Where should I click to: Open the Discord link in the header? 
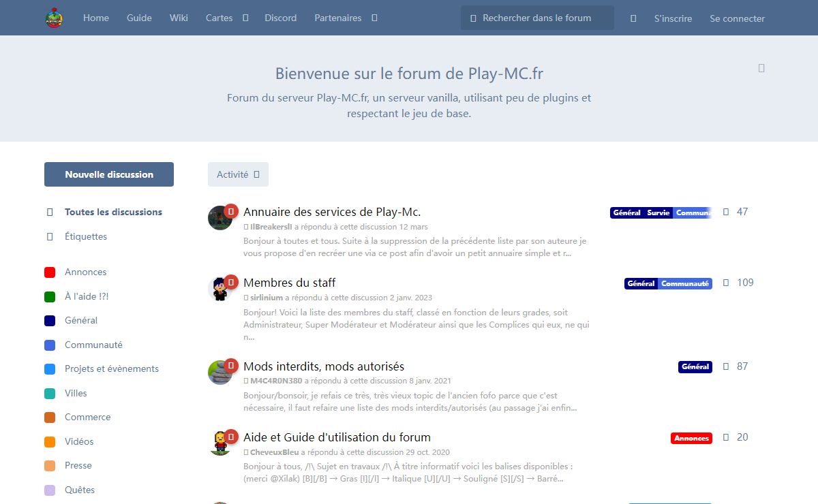point(281,18)
